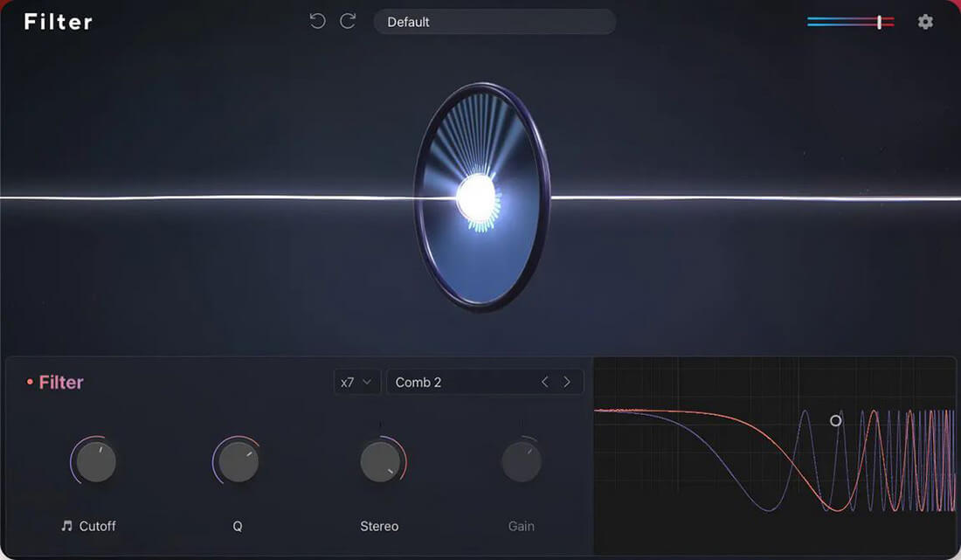Open the x7 multiplier dropdown

(356, 382)
